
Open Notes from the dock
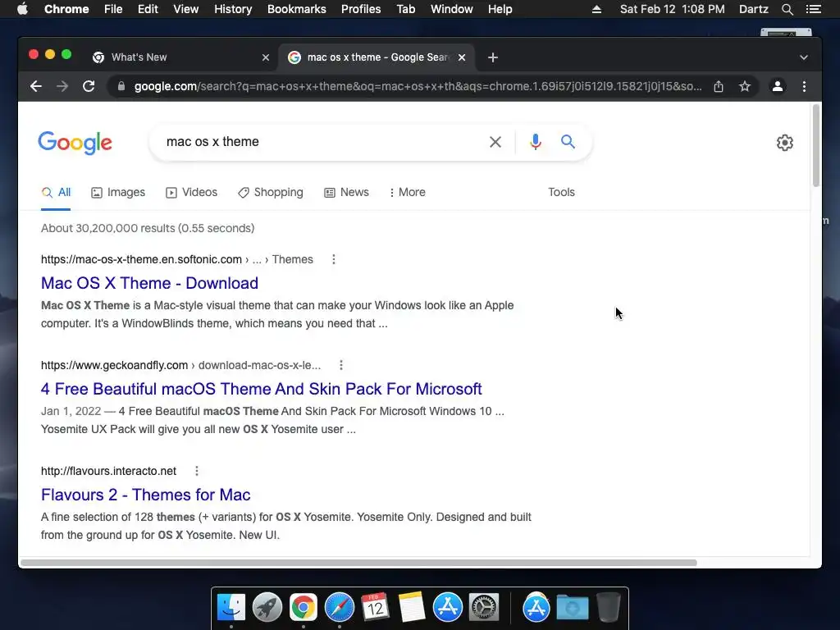click(x=412, y=608)
